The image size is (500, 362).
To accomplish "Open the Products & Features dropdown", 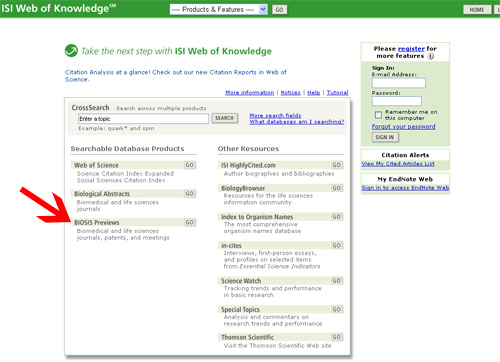I will pyautogui.click(x=219, y=9).
